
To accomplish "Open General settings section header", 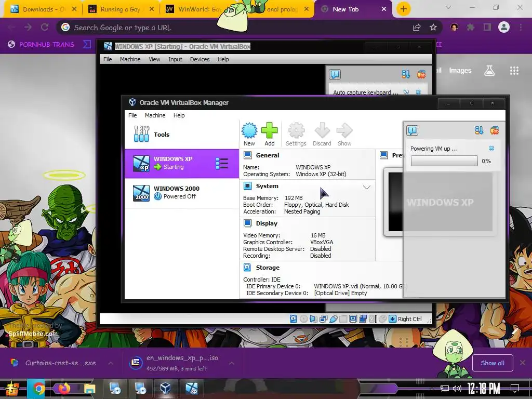I will [x=268, y=155].
